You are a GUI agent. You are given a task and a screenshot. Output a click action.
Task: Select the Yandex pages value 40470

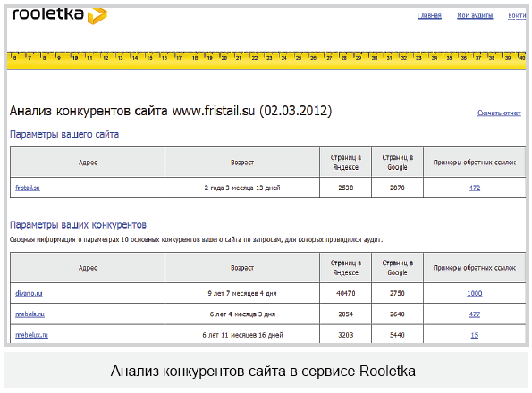point(345,293)
